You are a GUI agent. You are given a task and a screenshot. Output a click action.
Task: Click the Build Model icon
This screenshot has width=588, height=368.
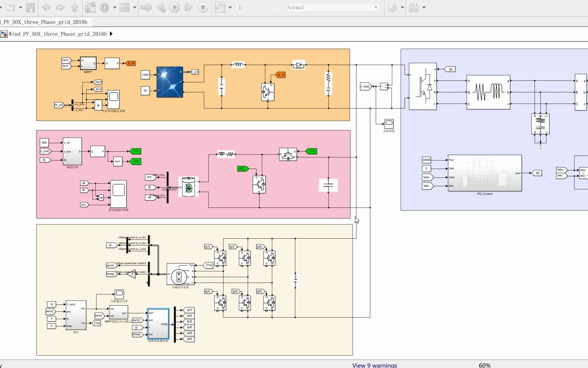click(414, 7)
